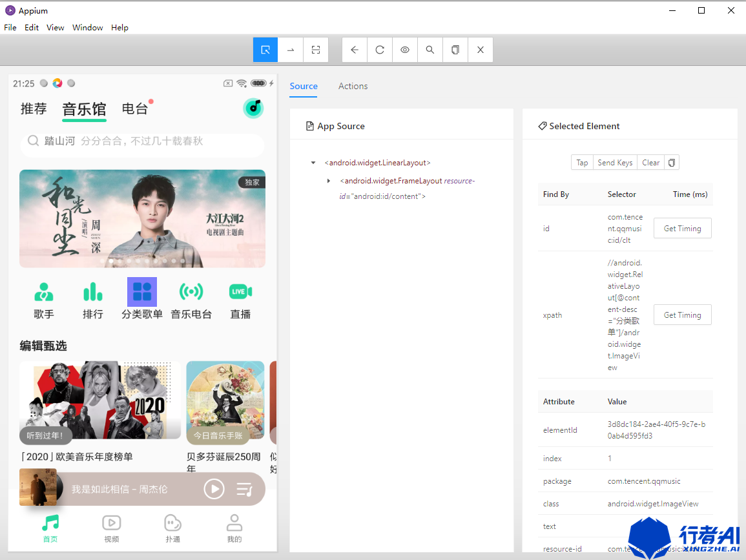746x560 pixels.
Task: Tap green music recognition icon
Action: 254,108
